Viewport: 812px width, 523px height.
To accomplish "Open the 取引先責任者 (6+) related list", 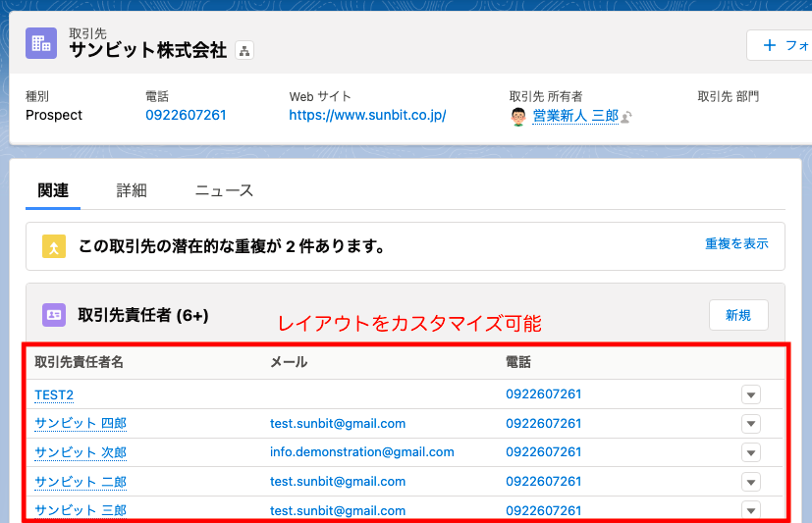I will click(143, 315).
